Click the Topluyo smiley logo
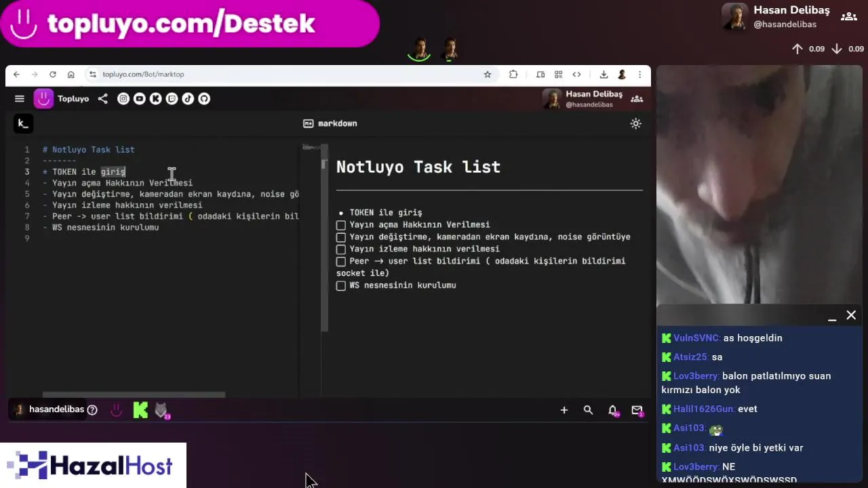Screen dimensions: 868x488 (43, 99)
